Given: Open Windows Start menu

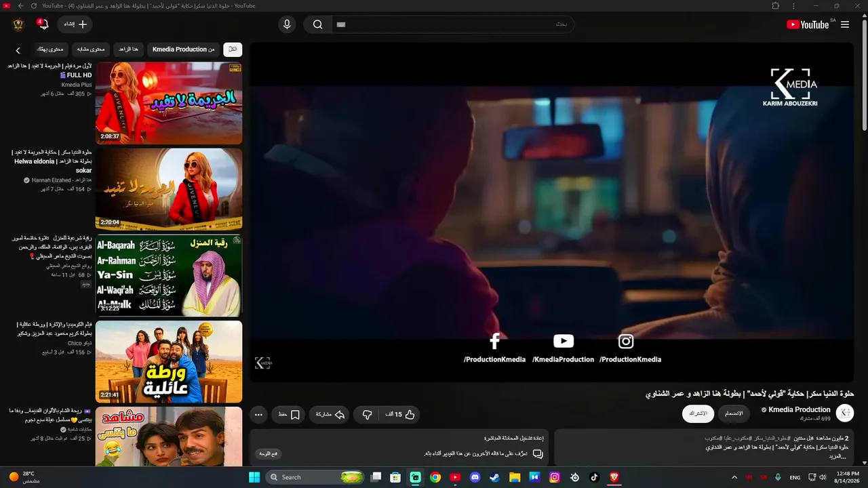Looking at the screenshot, I should tap(254, 477).
